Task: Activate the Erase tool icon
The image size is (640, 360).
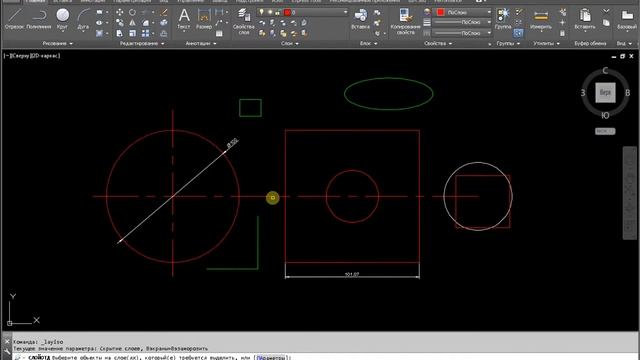Action: 164,12
